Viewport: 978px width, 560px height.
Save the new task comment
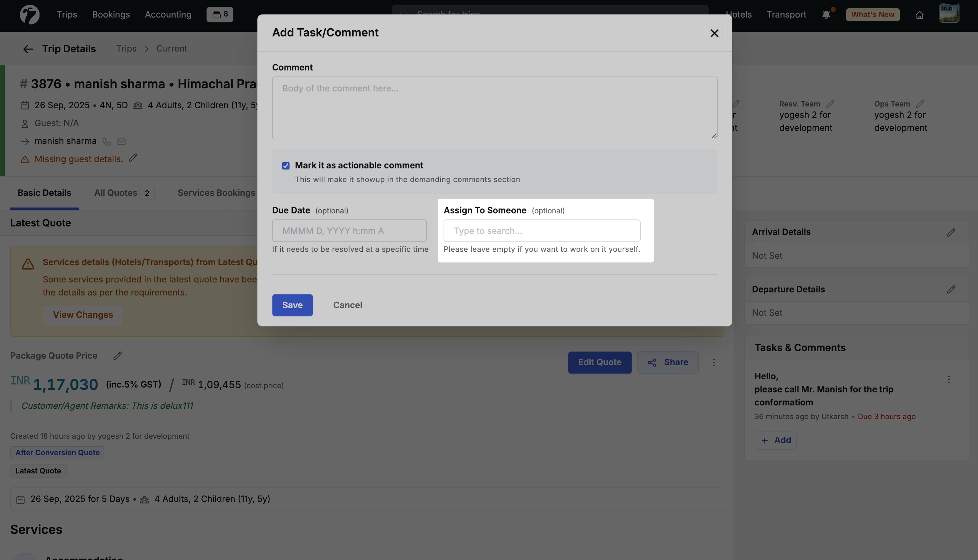tap(292, 305)
